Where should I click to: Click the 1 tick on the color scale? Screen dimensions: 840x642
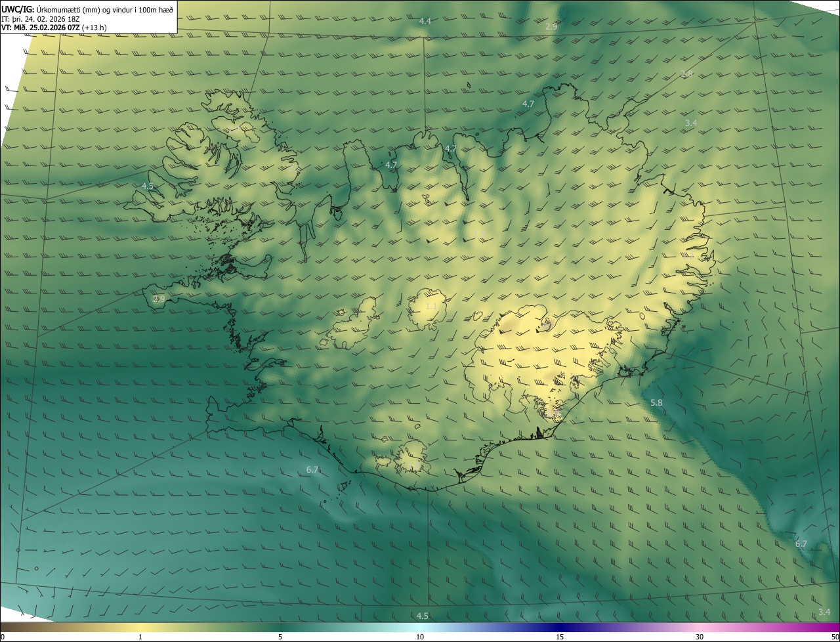[x=140, y=637]
